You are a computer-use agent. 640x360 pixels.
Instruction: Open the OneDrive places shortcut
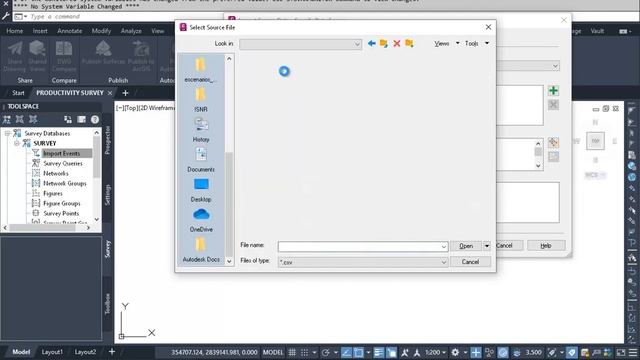[200, 220]
